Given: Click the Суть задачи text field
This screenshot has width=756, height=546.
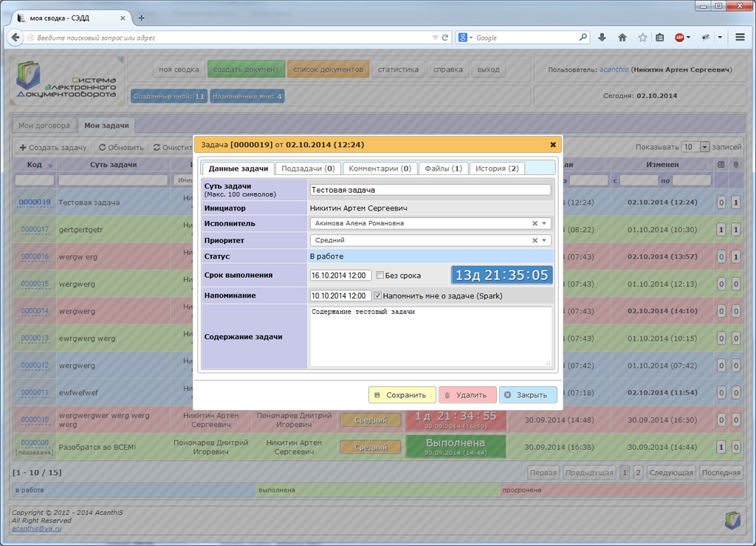Looking at the screenshot, I should point(430,190).
